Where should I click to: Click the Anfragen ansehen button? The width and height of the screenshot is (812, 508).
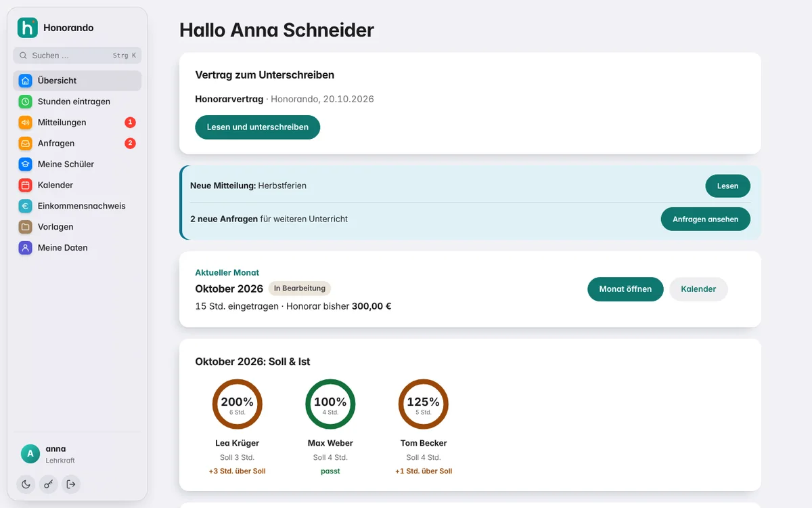coord(706,219)
